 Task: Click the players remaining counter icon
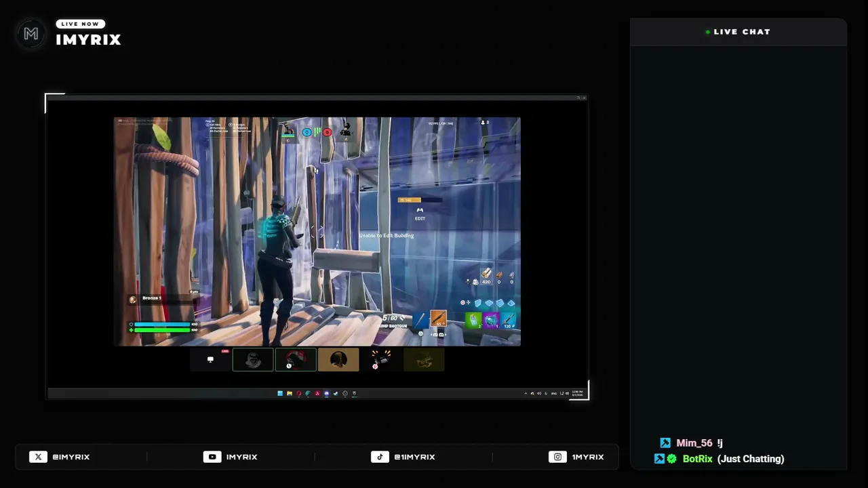(x=484, y=123)
